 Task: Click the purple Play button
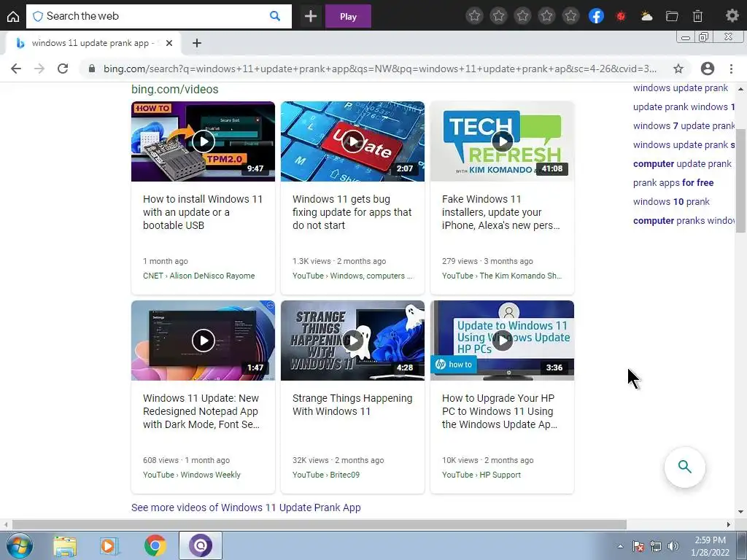pos(348,16)
